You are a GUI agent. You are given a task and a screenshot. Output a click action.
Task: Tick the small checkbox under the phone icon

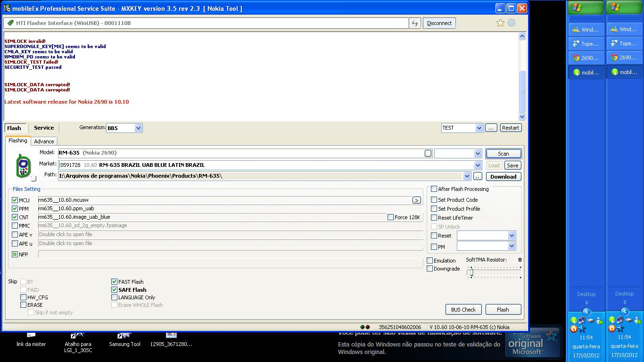(x=33, y=179)
